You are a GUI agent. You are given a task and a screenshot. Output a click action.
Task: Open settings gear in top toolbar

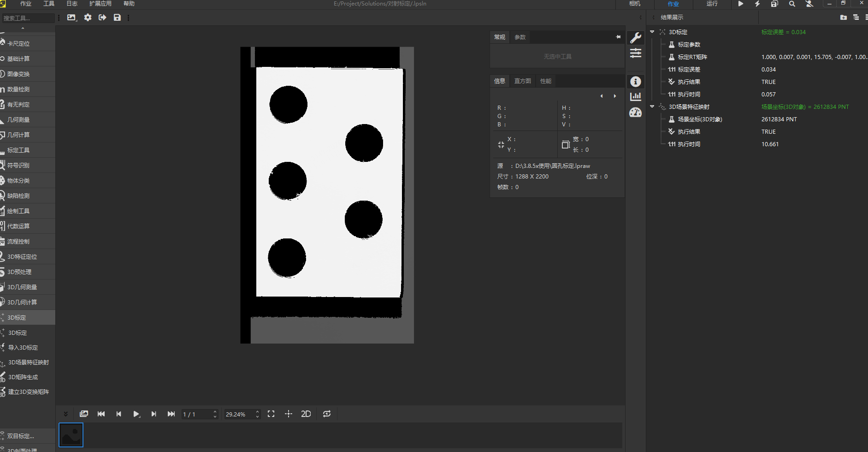click(88, 18)
